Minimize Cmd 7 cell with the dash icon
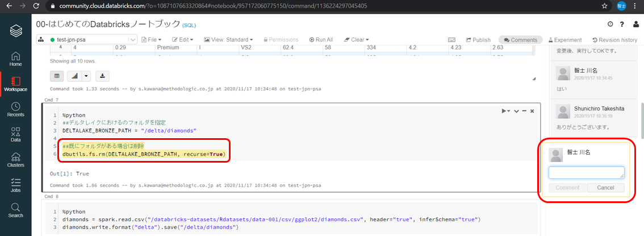644x236 pixels. coord(524,111)
